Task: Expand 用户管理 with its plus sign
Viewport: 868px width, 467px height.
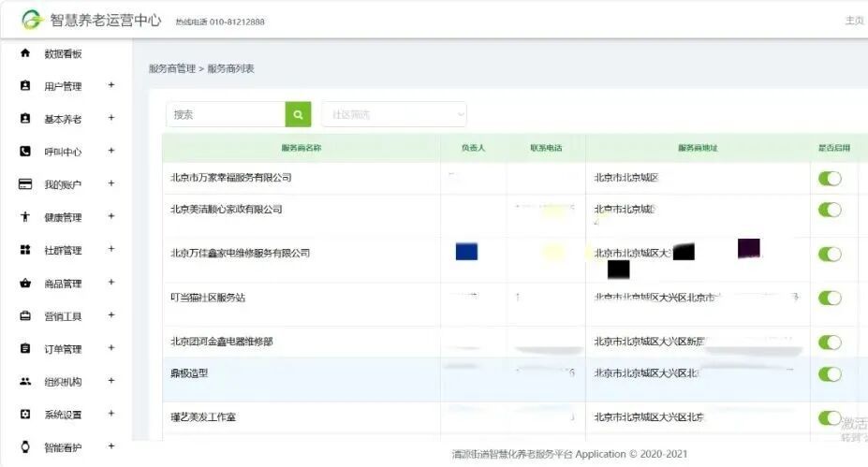Action: (x=111, y=84)
